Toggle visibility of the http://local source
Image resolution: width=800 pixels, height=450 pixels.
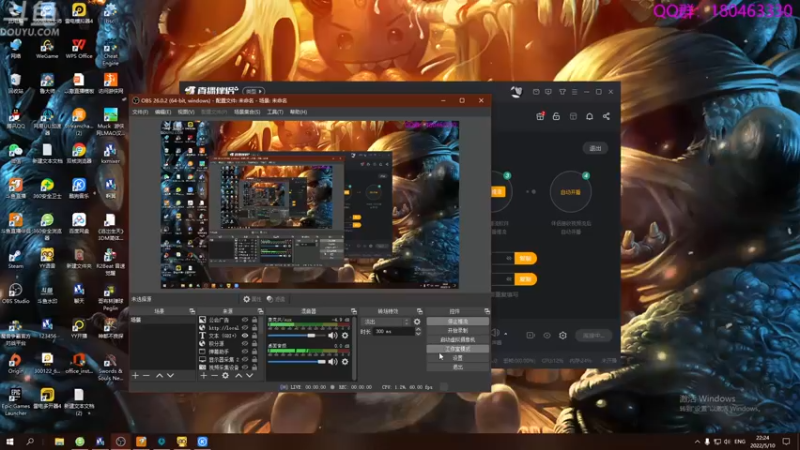(245, 328)
